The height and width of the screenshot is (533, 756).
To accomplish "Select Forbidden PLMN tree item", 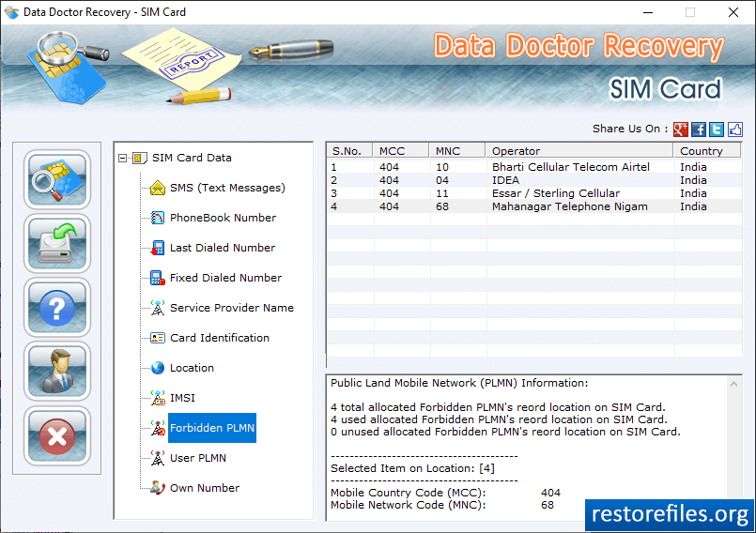I will click(212, 428).
